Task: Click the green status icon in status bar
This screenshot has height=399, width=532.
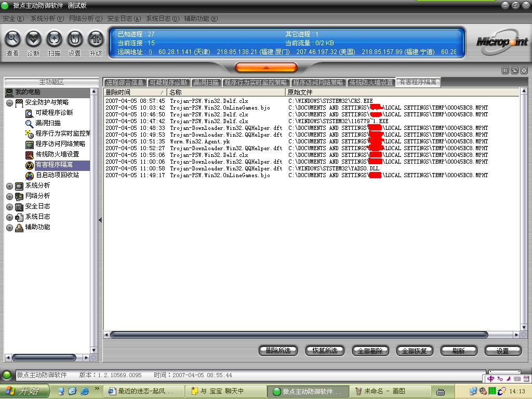Action: tap(6, 375)
